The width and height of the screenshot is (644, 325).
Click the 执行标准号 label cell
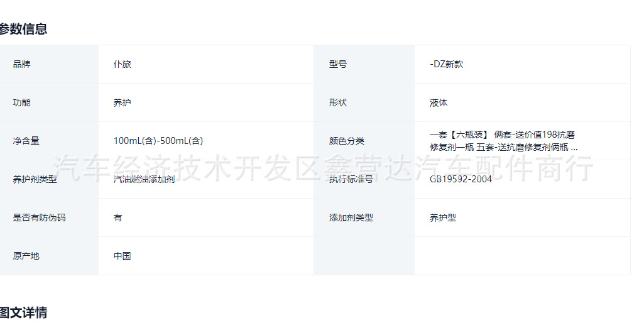pos(364,179)
